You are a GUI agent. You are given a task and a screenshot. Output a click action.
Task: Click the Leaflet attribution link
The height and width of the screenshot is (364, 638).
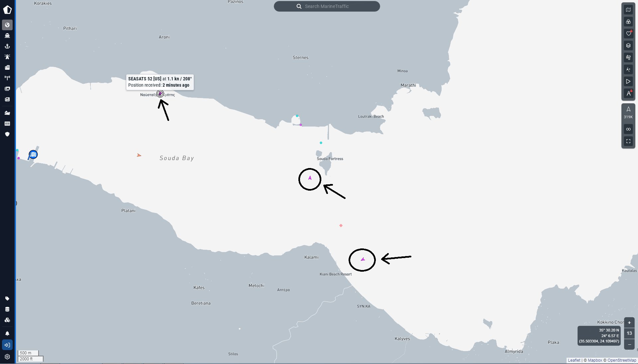(574, 360)
